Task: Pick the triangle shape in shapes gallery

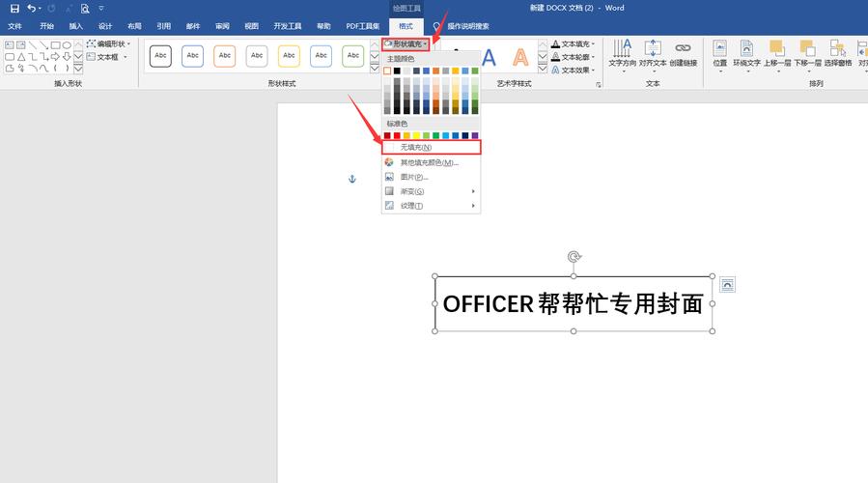Action: (21, 56)
